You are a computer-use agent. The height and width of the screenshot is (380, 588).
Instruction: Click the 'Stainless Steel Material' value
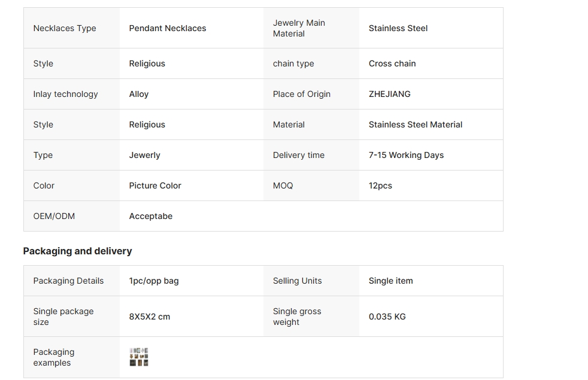pyautogui.click(x=416, y=124)
